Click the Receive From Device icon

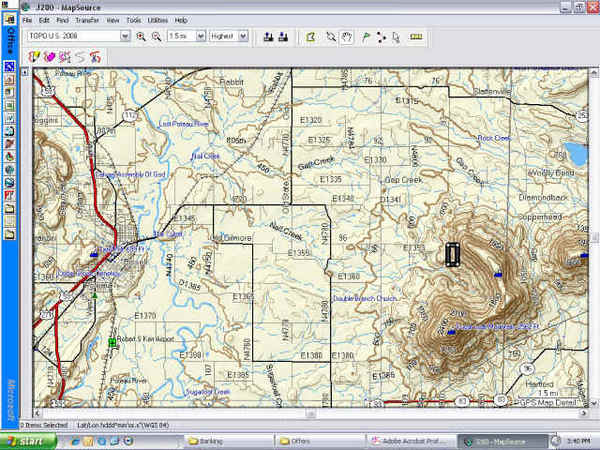point(283,37)
